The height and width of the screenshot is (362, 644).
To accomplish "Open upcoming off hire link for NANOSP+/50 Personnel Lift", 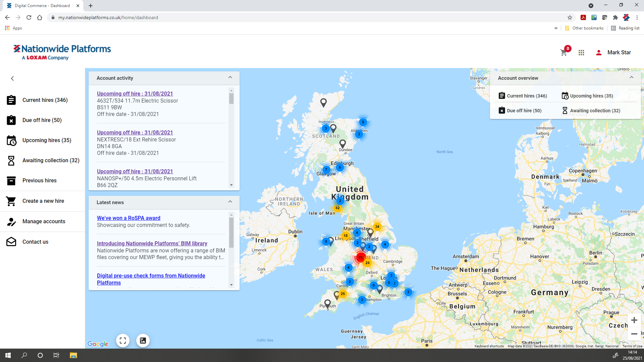I will click(135, 171).
